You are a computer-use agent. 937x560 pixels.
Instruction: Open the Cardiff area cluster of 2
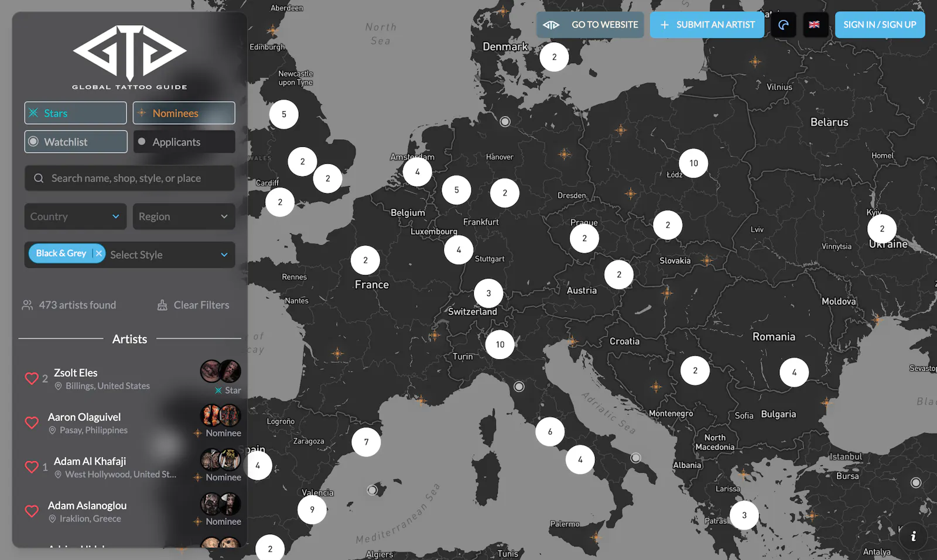tap(280, 202)
